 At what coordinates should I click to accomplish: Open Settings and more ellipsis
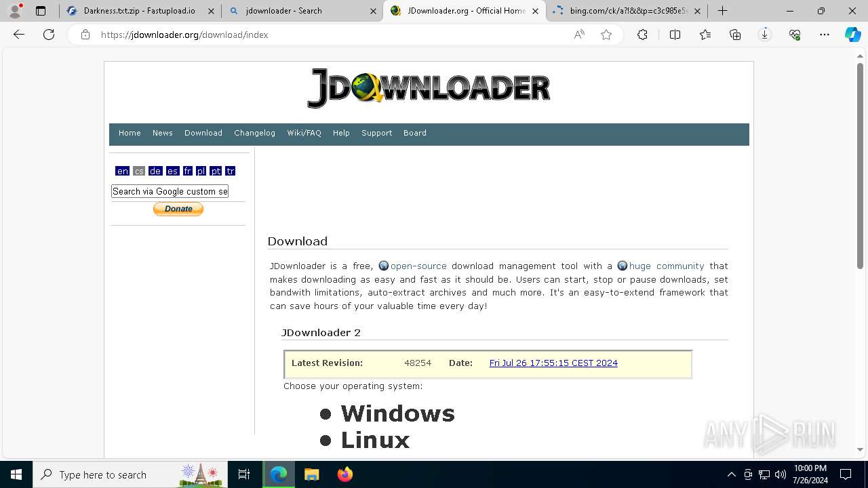(x=825, y=35)
